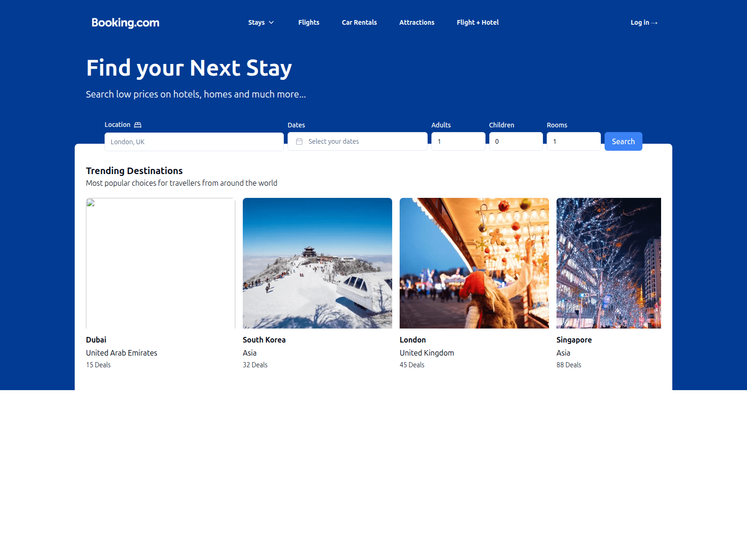Click the "United Kingdom" text

(427, 353)
